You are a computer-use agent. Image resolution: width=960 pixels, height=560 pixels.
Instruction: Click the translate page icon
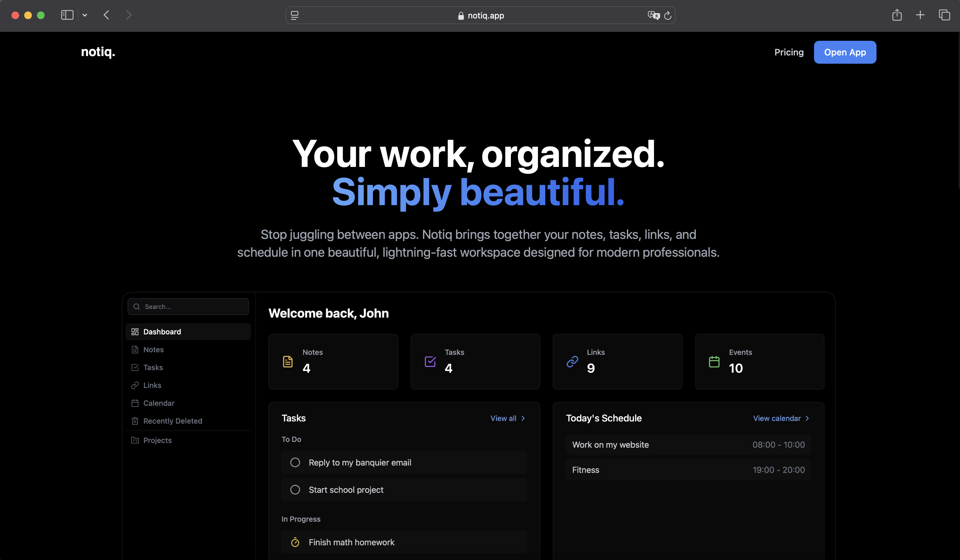[x=653, y=15]
